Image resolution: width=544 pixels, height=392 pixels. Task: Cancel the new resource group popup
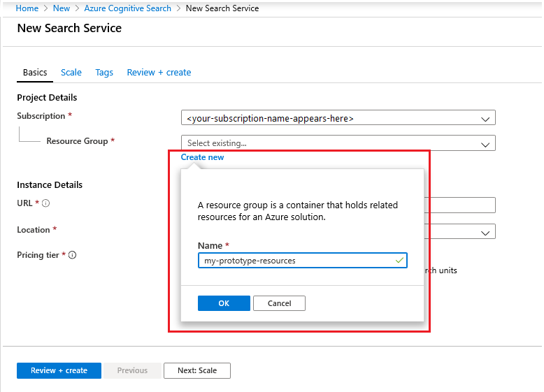[x=279, y=303]
